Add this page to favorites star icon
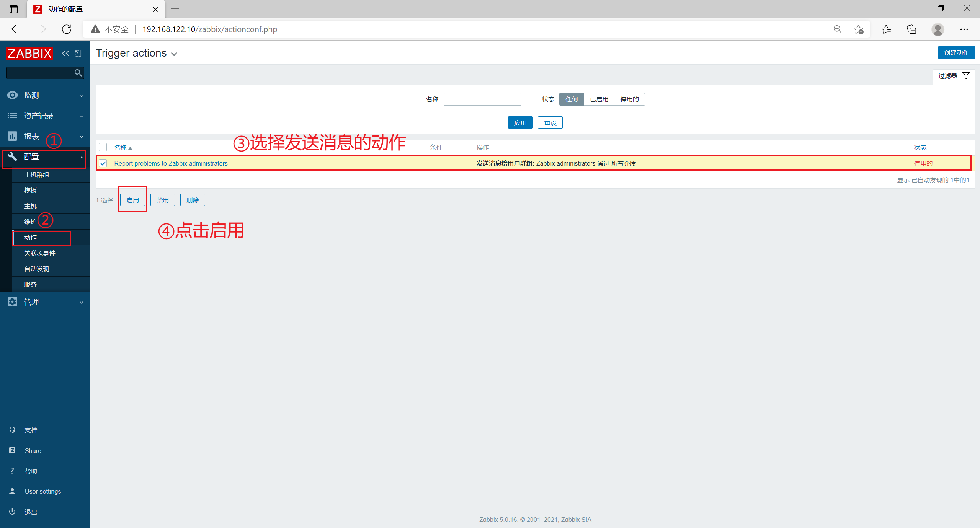The height and width of the screenshot is (528, 980). coord(859,29)
